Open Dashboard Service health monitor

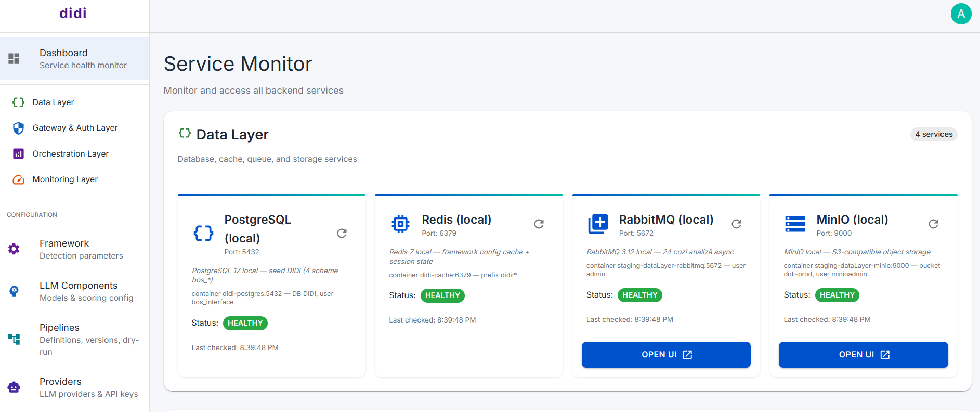[74, 58]
